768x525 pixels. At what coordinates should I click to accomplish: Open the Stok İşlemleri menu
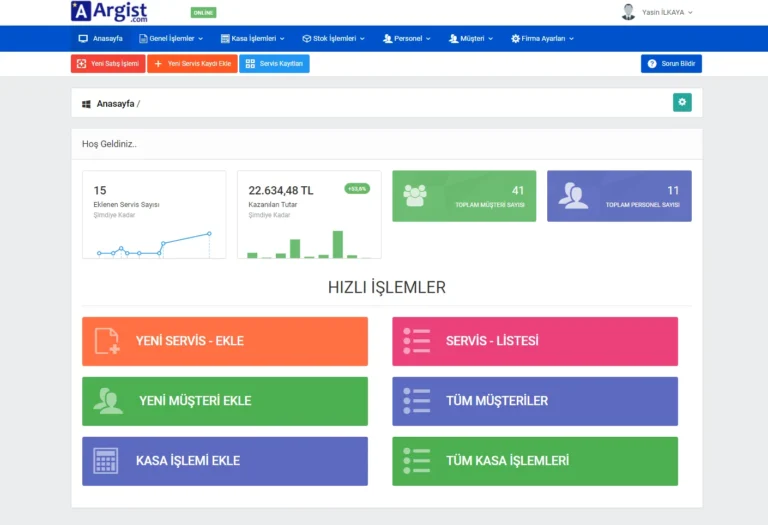coord(334,38)
